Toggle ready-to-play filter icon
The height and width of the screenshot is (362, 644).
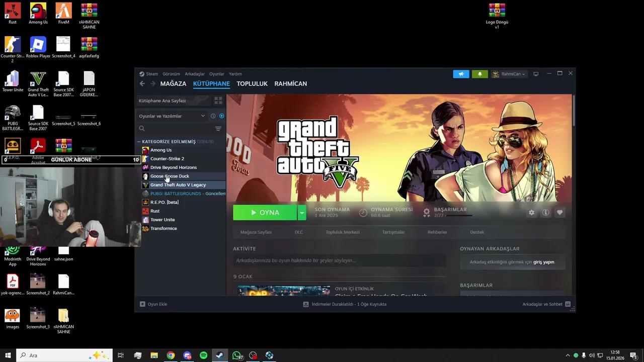(221, 116)
